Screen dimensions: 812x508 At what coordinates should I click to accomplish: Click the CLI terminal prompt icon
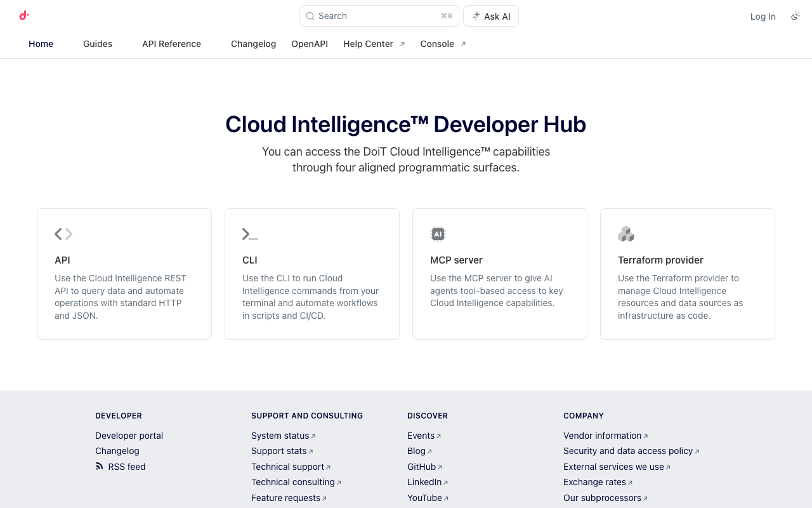tap(250, 234)
